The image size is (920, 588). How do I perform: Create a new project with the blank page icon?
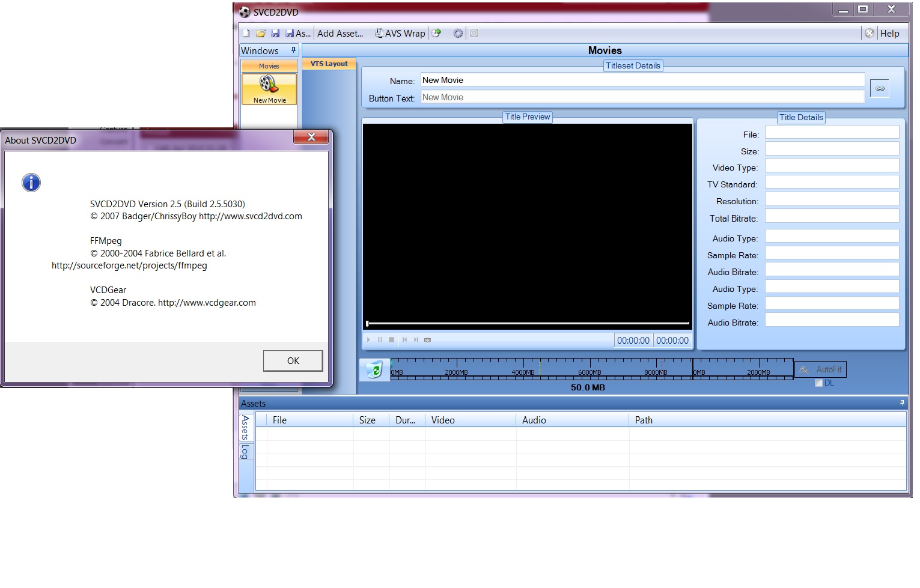tap(246, 34)
